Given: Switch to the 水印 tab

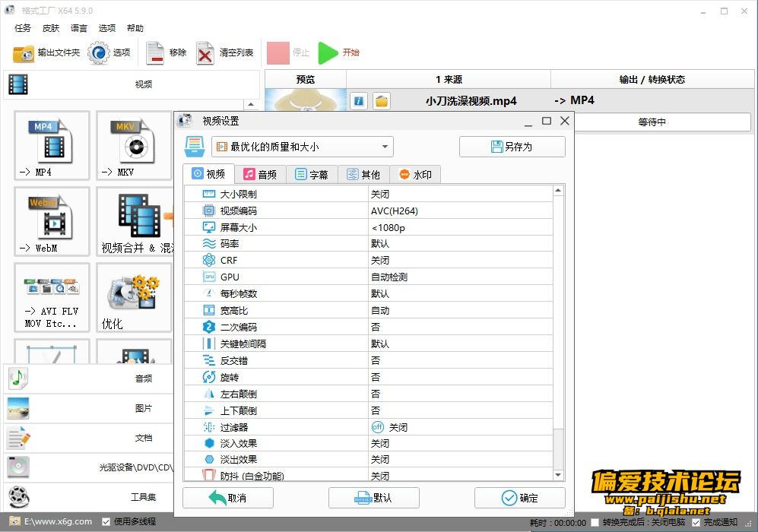Looking at the screenshot, I should 415,175.
